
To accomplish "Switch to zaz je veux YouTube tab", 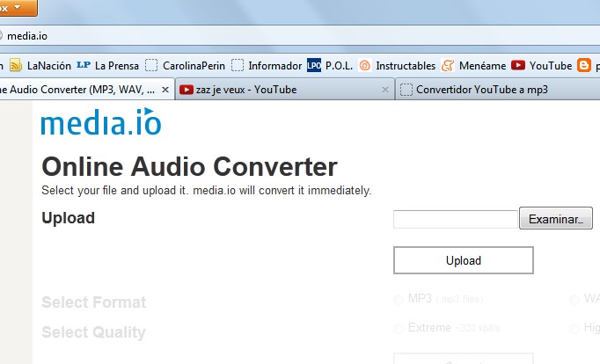I will 284,90.
